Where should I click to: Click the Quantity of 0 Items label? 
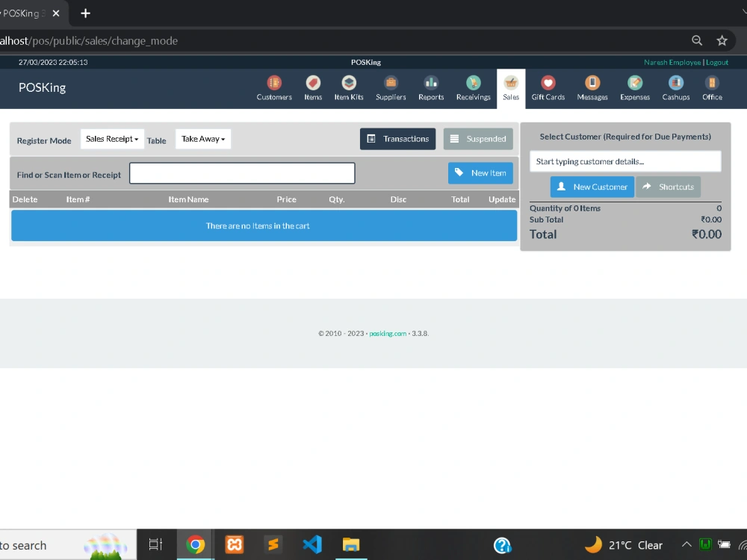(565, 208)
